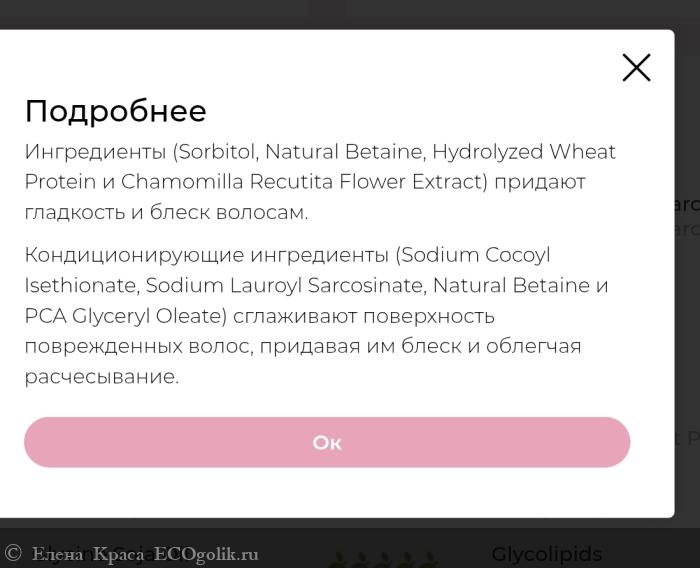Click the word Sorbitol in the first paragraph
The image size is (700, 568).
click(x=216, y=152)
